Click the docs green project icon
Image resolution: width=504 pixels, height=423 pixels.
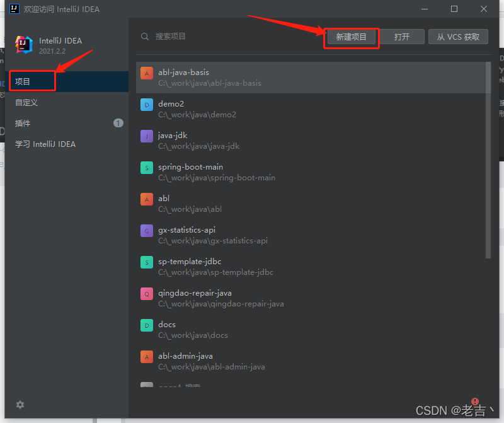click(x=147, y=325)
